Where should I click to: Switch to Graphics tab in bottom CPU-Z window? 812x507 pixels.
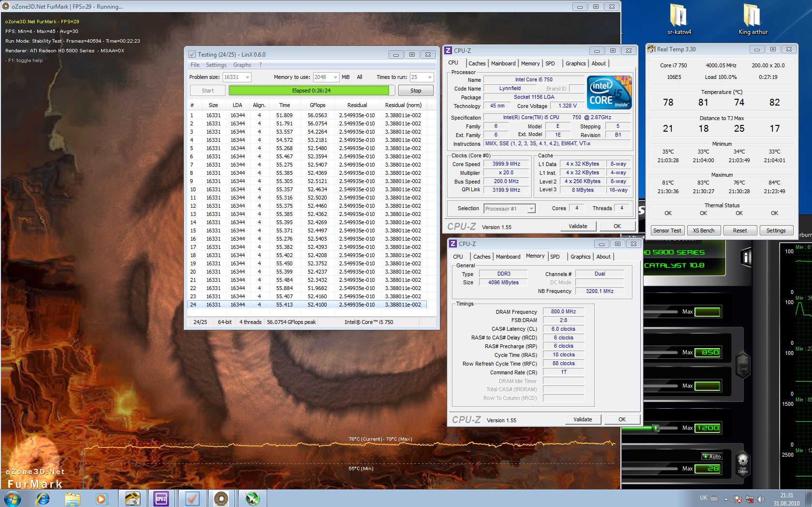580,257
